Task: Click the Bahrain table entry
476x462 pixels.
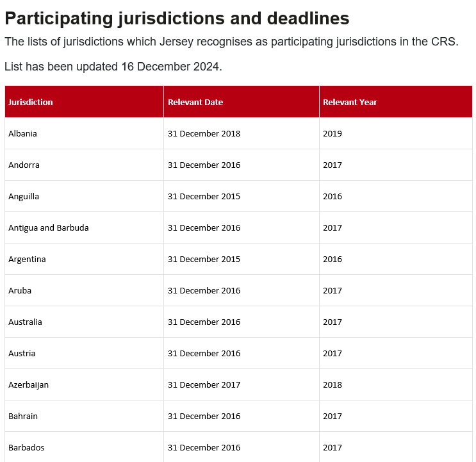Action: pyautogui.click(x=84, y=416)
